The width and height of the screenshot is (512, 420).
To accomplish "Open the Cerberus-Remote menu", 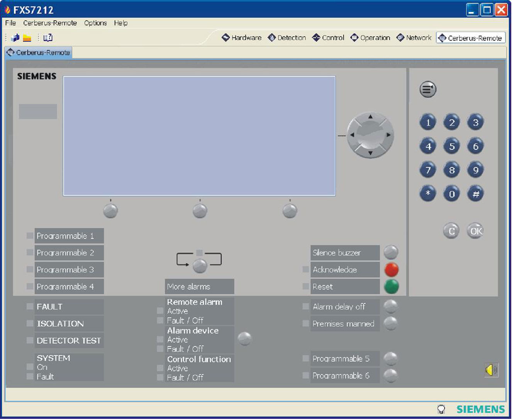I will click(50, 23).
